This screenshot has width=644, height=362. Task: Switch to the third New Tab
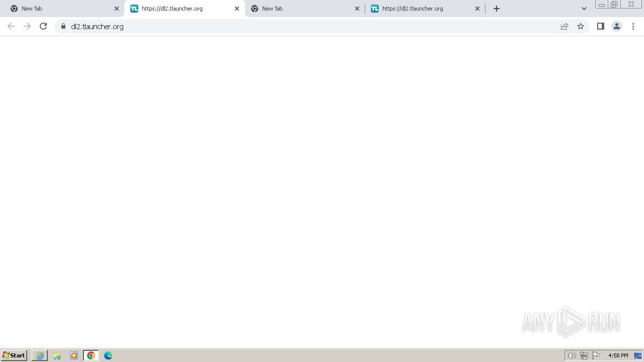point(304,9)
